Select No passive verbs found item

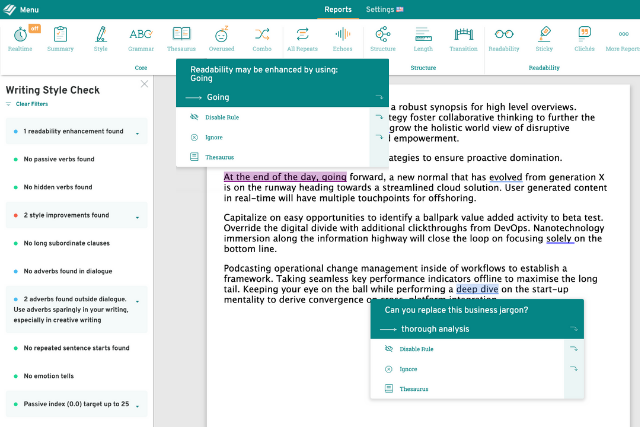point(59,159)
